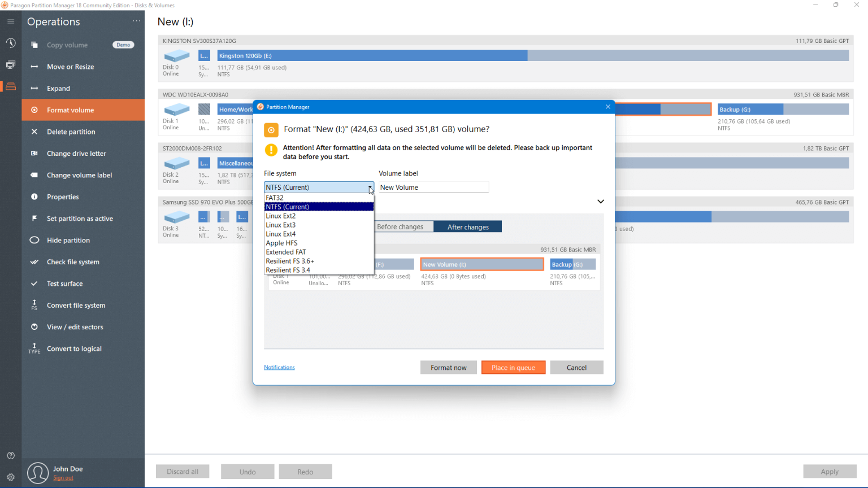Switch to the After changes tab
The height and width of the screenshot is (488, 868).
(x=467, y=226)
